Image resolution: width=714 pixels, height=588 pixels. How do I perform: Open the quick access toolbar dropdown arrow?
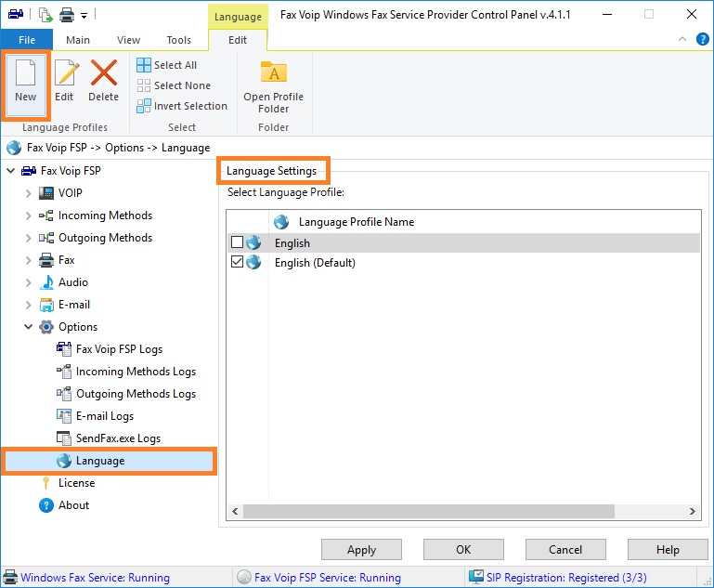coord(84,16)
